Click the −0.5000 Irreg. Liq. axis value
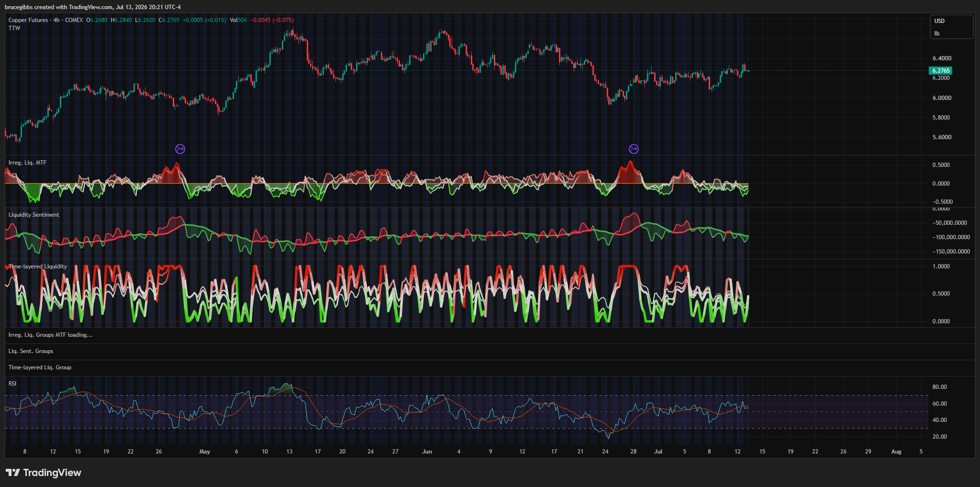This screenshot has width=980, height=487. pos(943,202)
